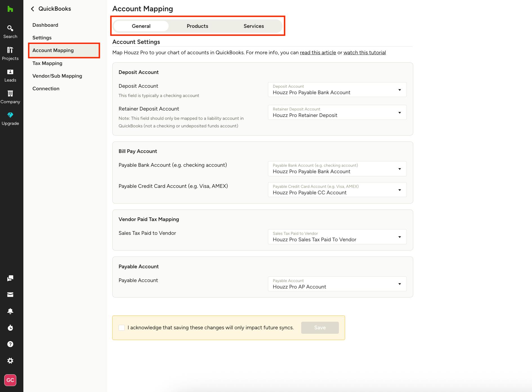Click the Houzz logo icon
Image resolution: width=532 pixels, height=392 pixels.
pos(10,9)
